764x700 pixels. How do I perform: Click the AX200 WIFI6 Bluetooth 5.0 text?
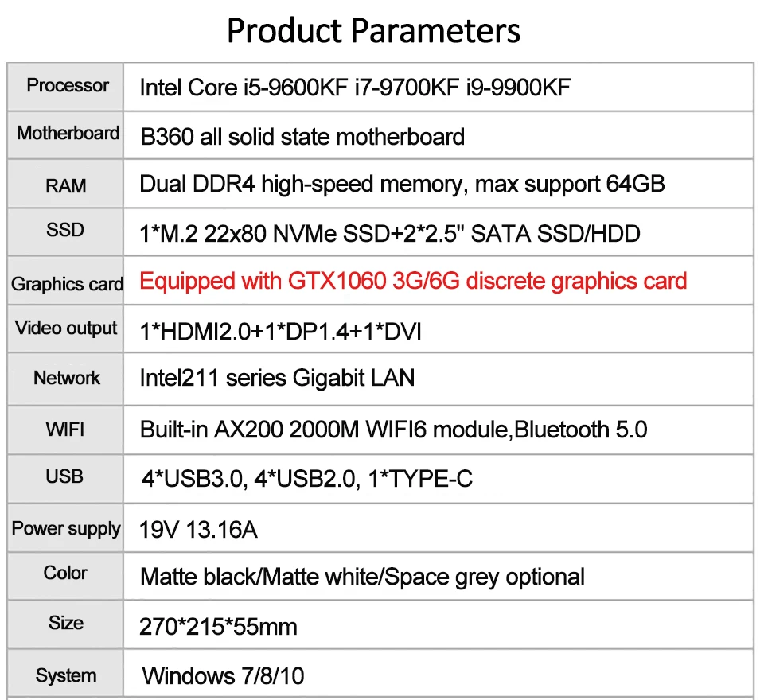point(393,430)
